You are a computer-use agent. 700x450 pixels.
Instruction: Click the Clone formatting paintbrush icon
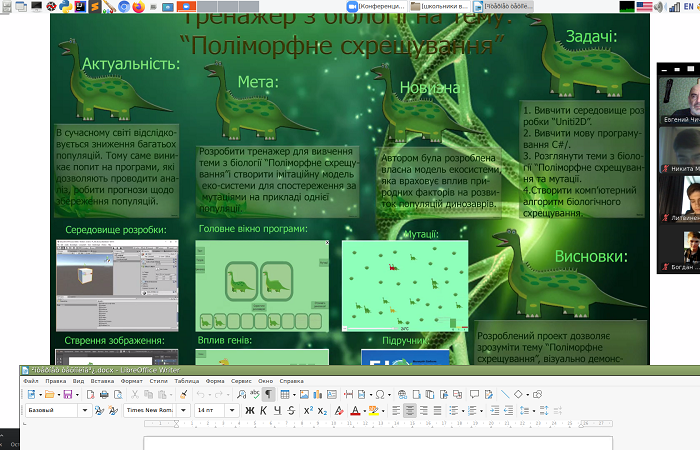coord(183,395)
